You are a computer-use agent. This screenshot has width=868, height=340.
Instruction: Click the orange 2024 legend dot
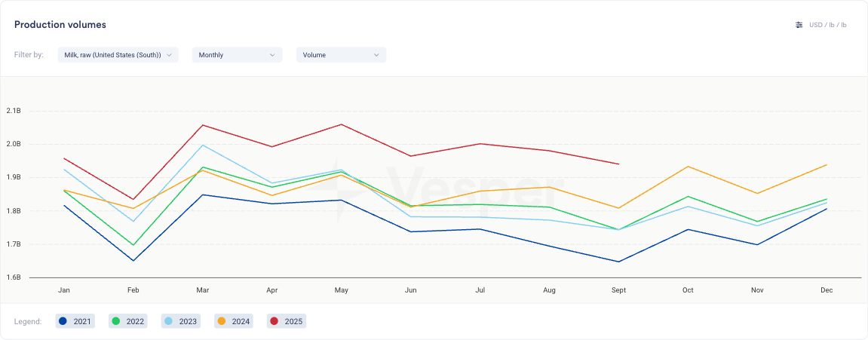tap(222, 322)
